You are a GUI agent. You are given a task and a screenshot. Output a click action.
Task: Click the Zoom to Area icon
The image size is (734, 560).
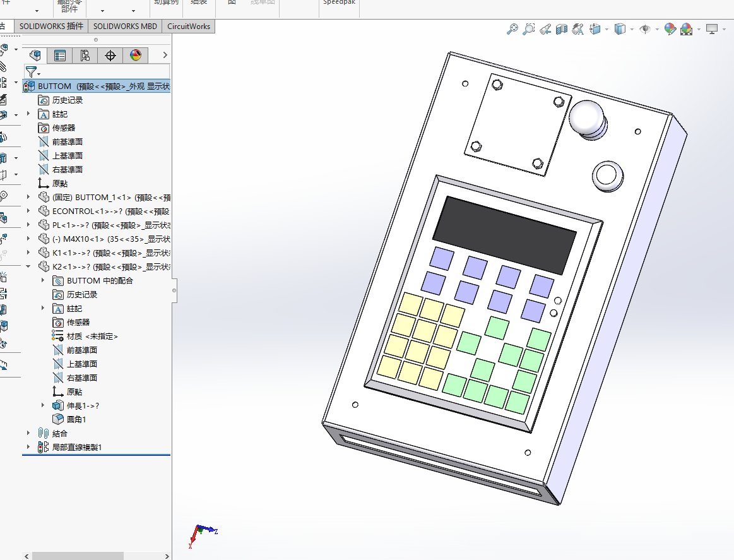(x=528, y=29)
